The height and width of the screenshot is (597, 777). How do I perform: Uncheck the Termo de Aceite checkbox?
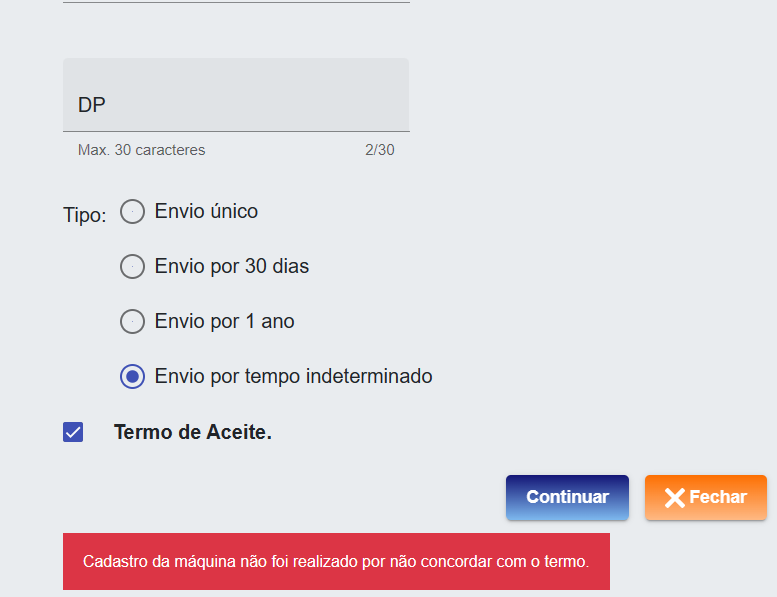tap(73, 432)
